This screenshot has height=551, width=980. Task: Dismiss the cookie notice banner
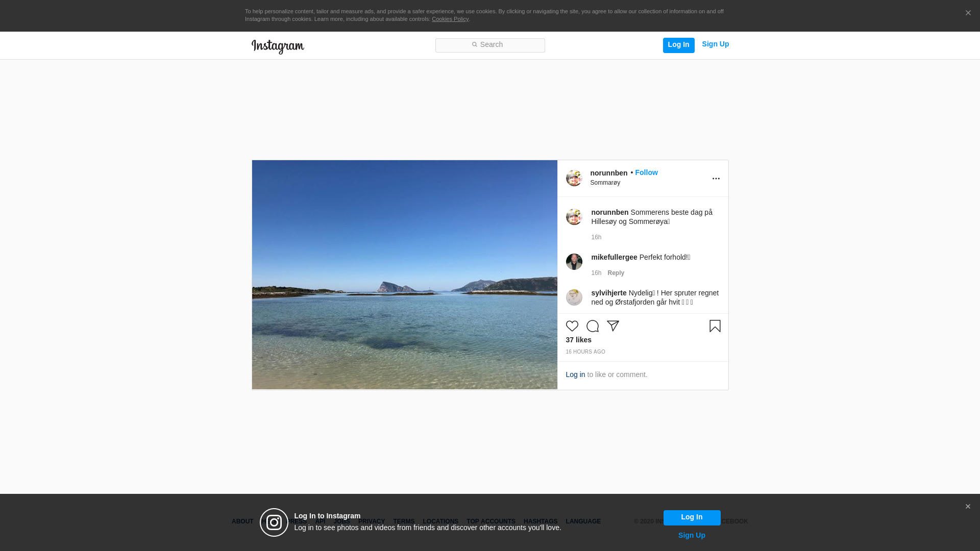click(x=968, y=13)
